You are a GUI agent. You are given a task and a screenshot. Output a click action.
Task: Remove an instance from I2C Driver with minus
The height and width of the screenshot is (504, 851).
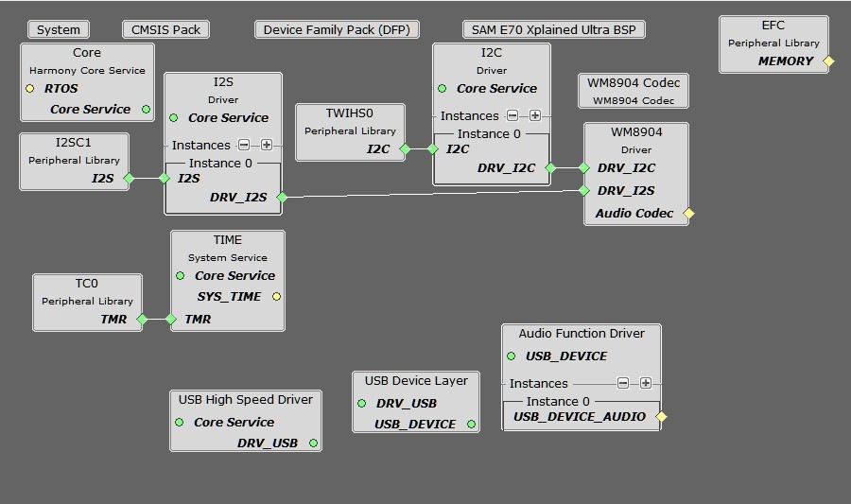click(x=512, y=115)
